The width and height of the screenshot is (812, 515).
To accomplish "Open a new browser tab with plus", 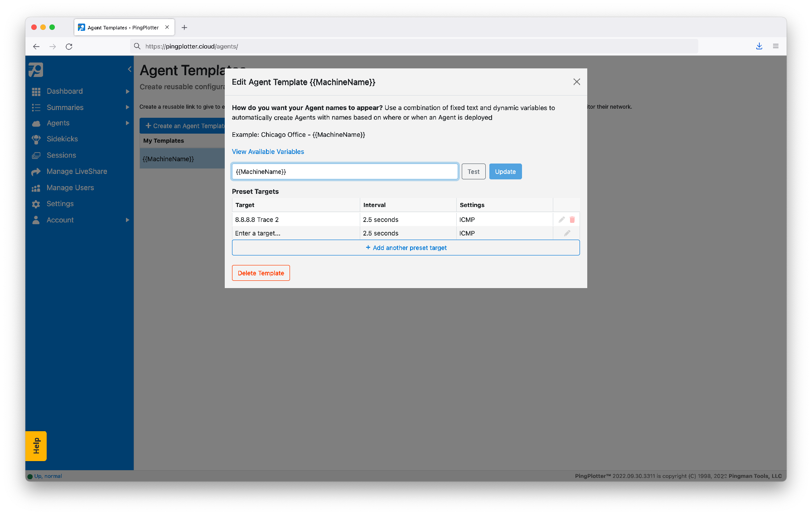I will click(184, 28).
